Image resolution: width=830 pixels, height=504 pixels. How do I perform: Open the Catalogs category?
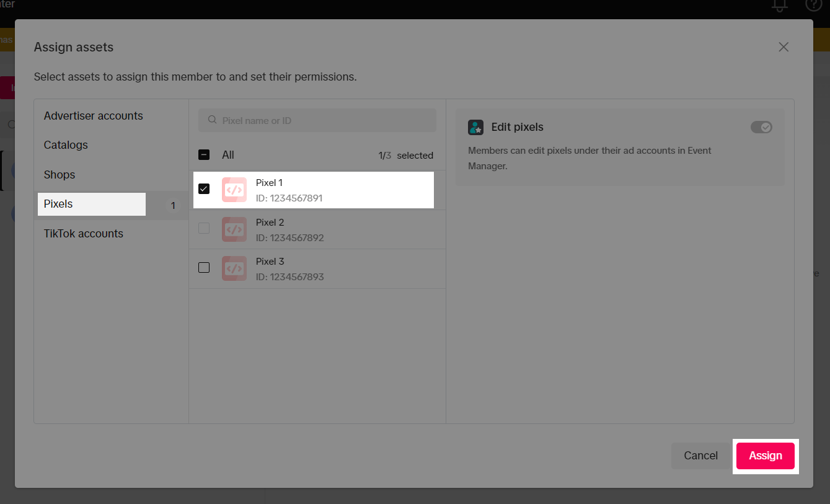click(x=66, y=145)
